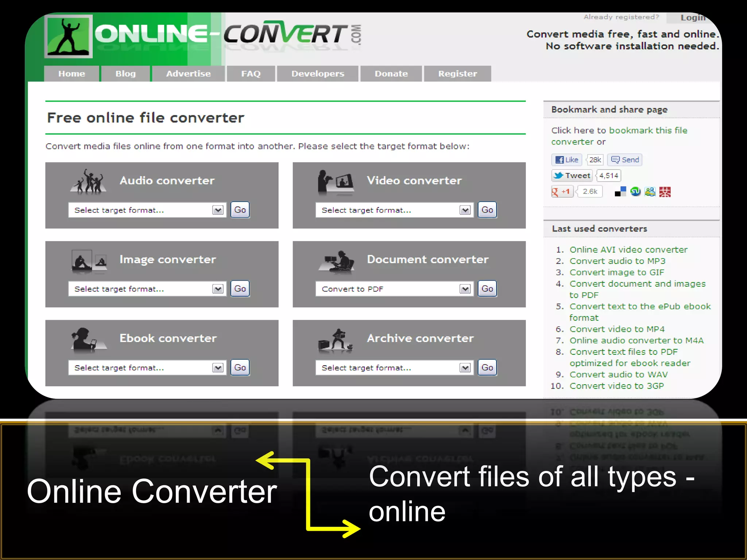Open Convert text files to PDF link
This screenshot has width=747, height=560.
(630, 357)
